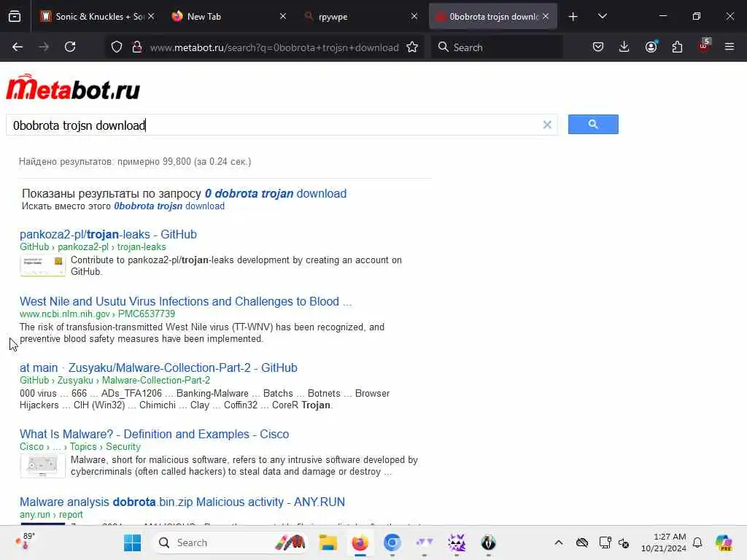Bookmark this page with the star
The image size is (747, 560).
pos(413,47)
